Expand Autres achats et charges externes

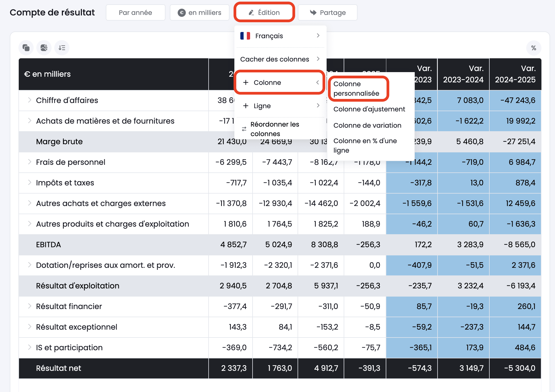coord(30,203)
